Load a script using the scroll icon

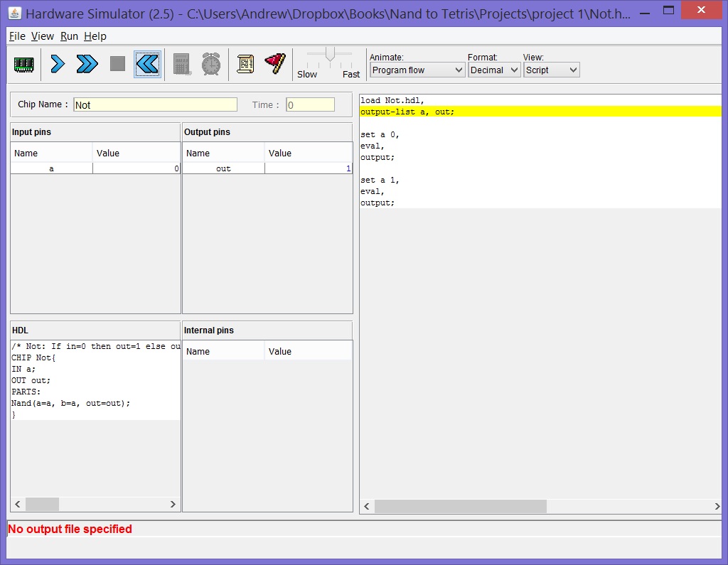(245, 64)
